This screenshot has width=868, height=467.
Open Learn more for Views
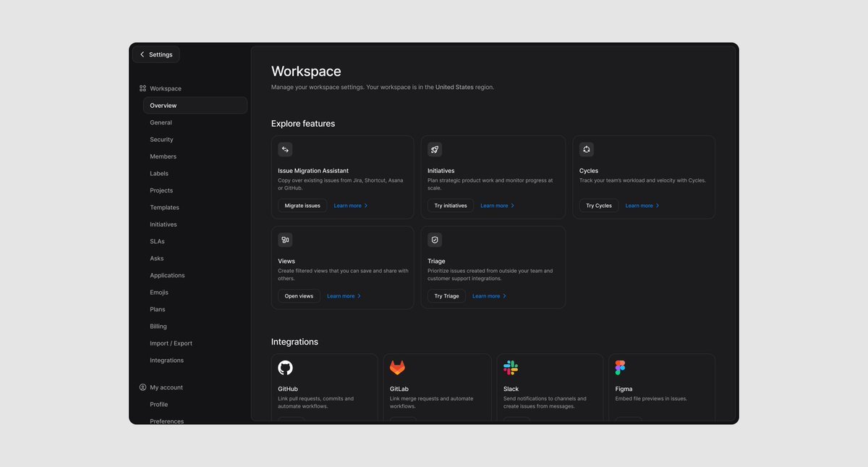click(x=344, y=296)
